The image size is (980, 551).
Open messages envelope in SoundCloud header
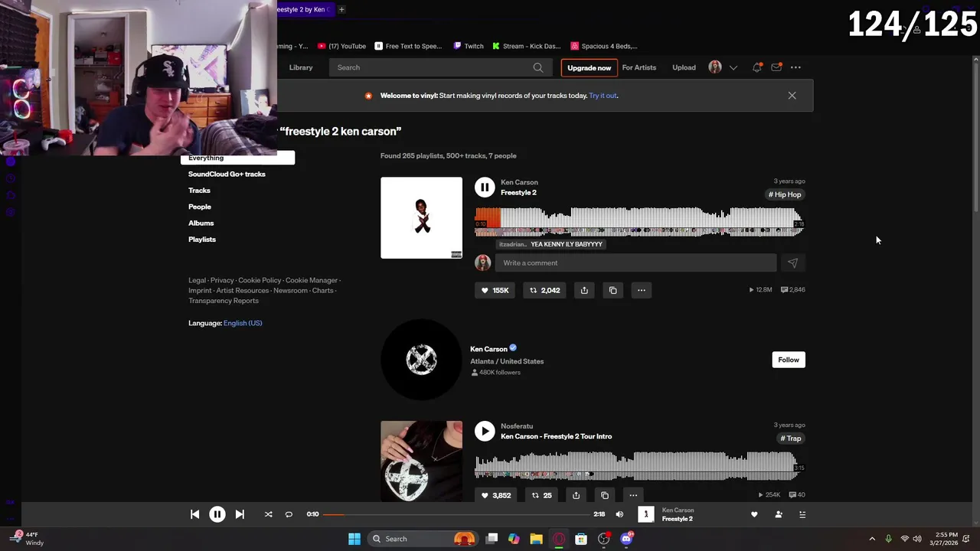[776, 67]
